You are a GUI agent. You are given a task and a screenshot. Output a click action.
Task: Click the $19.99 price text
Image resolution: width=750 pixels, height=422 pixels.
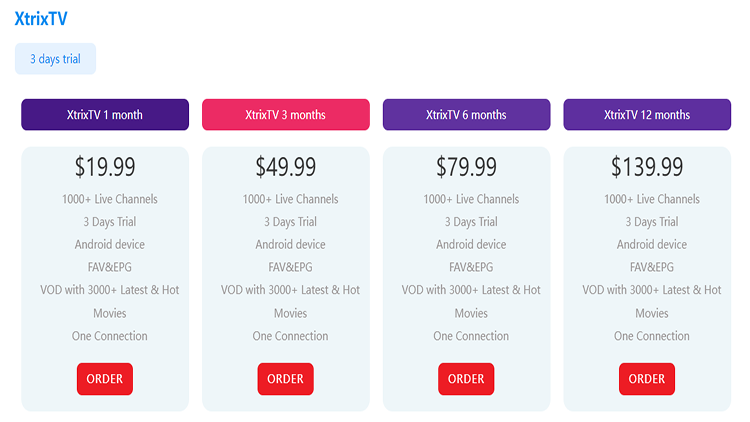105,167
